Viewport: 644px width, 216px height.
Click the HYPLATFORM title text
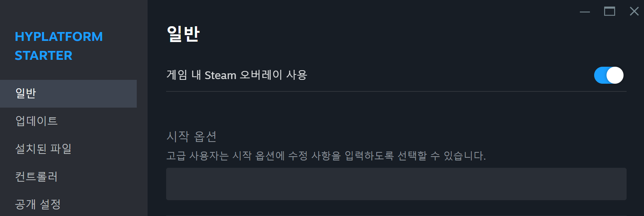(x=59, y=37)
